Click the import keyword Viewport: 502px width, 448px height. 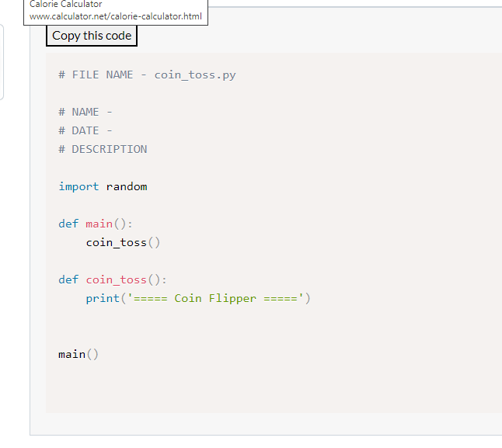pos(78,186)
